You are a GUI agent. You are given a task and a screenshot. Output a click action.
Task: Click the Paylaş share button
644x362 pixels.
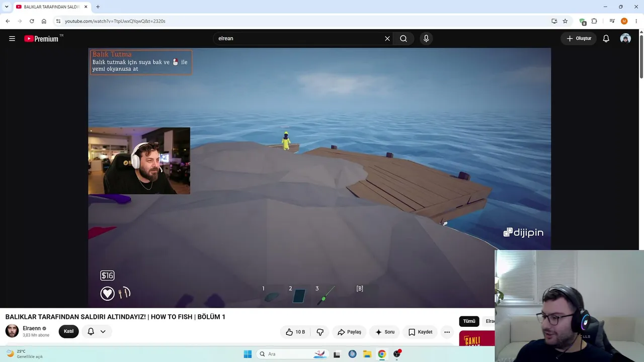coord(349,332)
